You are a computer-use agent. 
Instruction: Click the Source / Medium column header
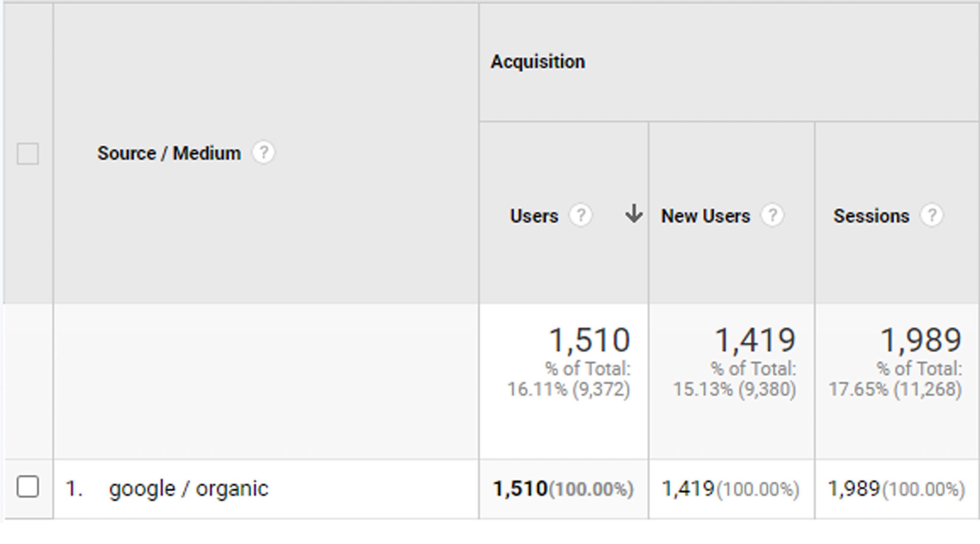169,154
